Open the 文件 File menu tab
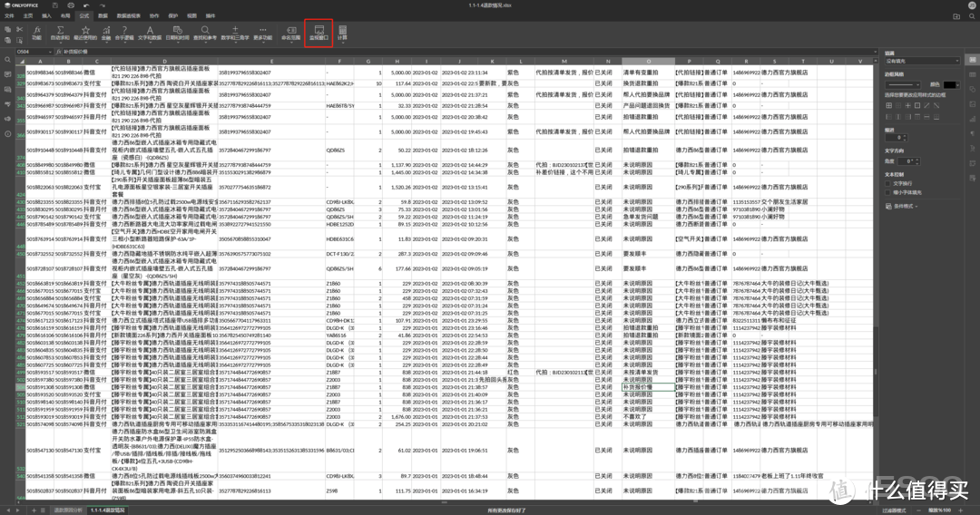The width and height of the screenshot is (980, 515). 9,15
